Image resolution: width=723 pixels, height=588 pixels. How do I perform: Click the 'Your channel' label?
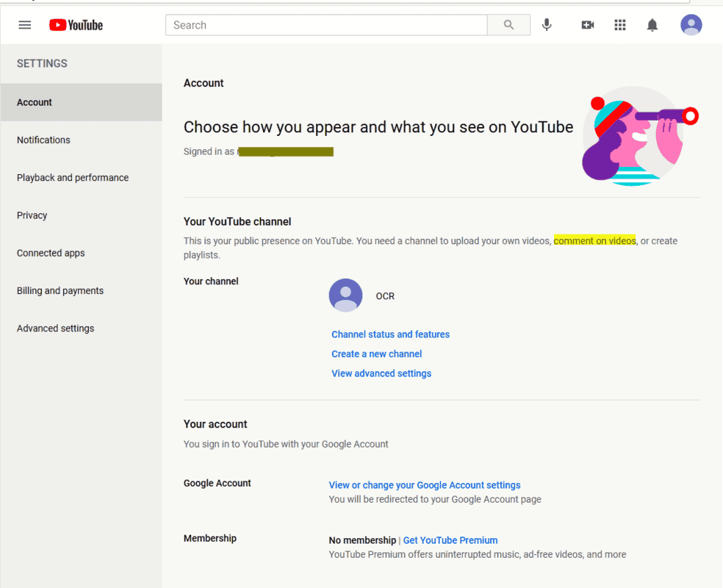pyautogui.click(x=211, y=282)
